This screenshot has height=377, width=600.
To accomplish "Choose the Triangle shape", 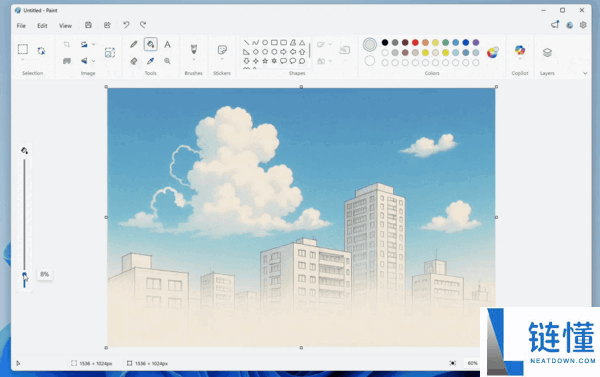I will coord(302,42).
